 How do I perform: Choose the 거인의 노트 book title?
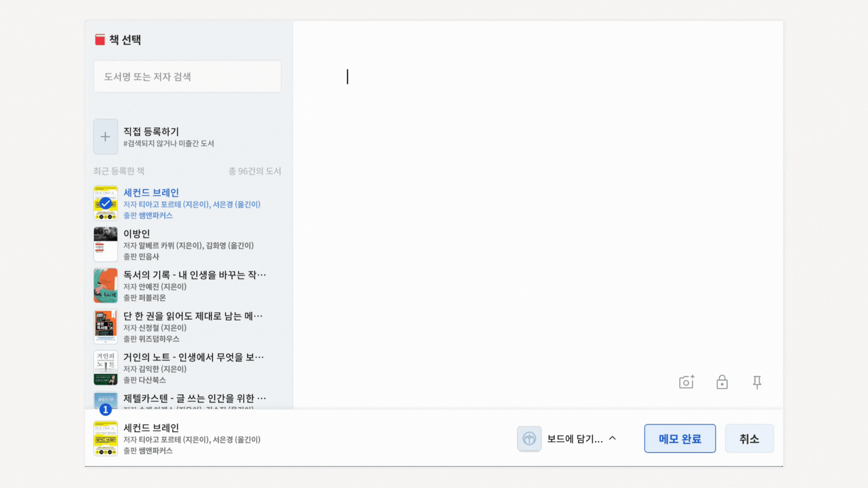coord(193,357)
